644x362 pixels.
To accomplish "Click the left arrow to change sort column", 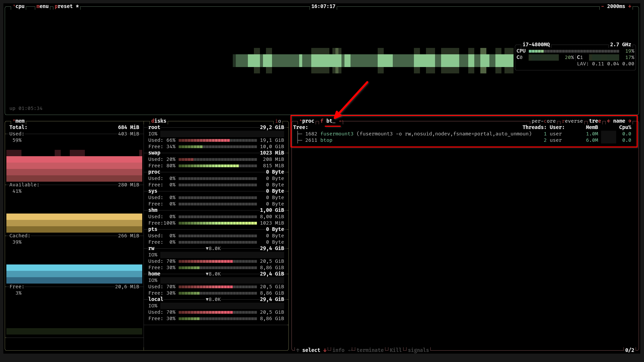I will 609,121.
